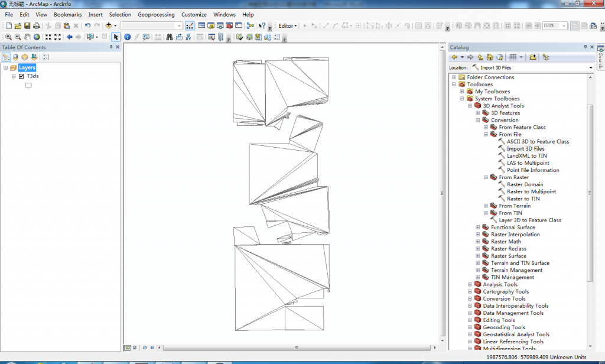This screenshot has width=605, height=364.
Task: Select the HTML Popup tool
Action: (147, 37)
